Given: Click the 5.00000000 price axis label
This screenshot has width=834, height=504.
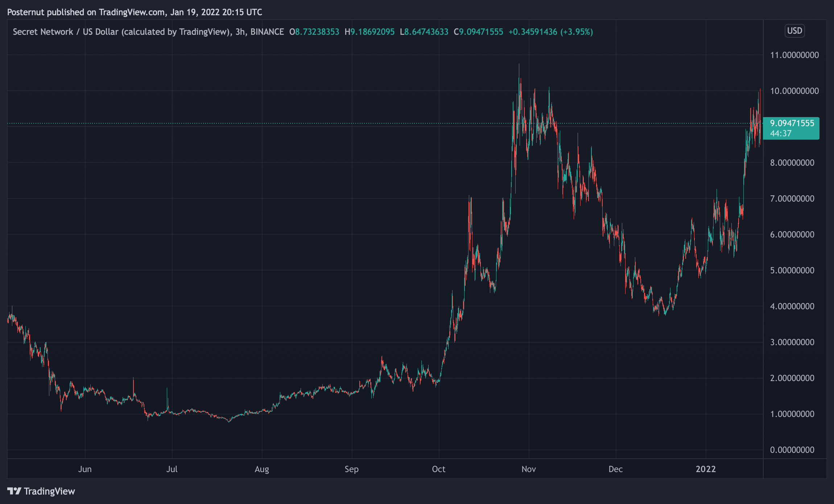Looking at the screenshot, I should [792, 270].
